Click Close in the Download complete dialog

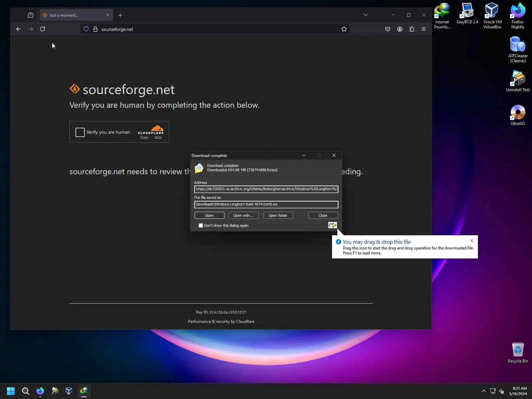click(x=323, y=215)
